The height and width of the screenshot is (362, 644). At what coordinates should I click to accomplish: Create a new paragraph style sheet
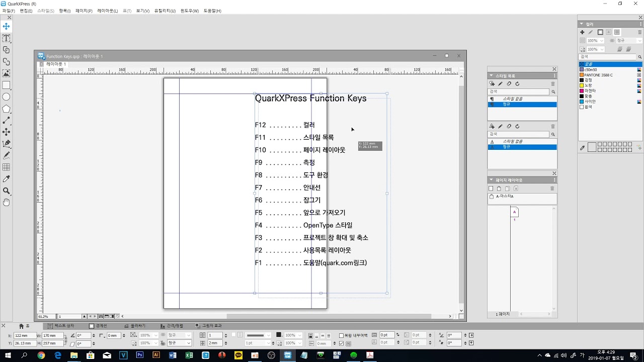(x=492, y=83)
